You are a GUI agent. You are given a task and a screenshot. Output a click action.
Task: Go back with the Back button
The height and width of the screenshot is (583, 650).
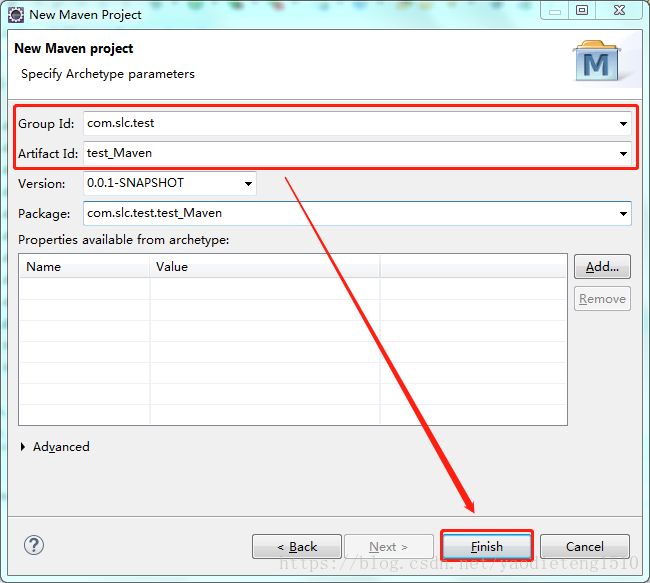click(x=297, y=546)
